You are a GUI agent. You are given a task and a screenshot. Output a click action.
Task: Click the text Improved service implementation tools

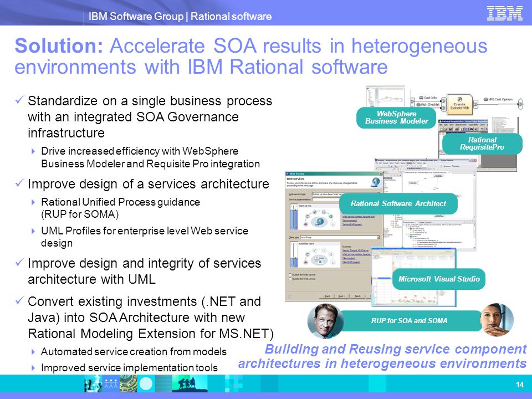click(129, 368)
